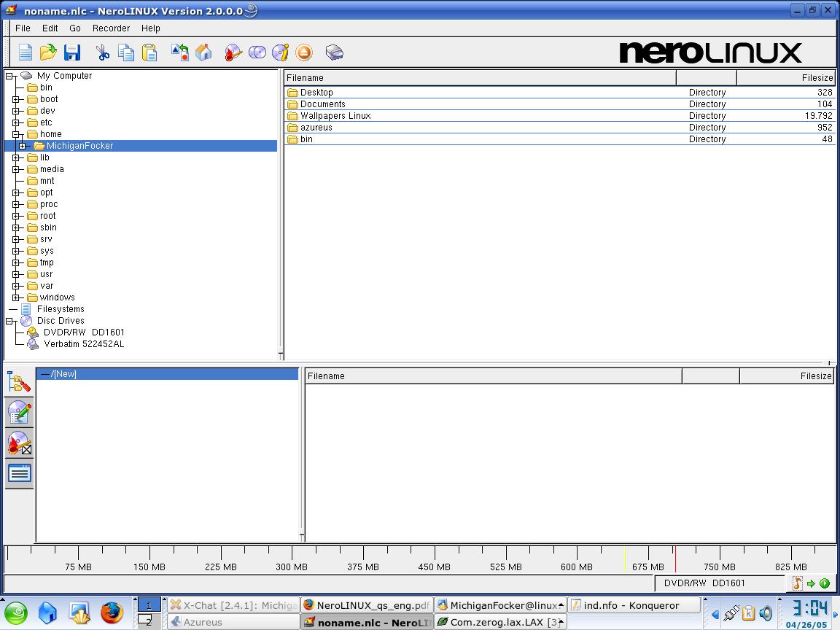This screenshot has height=630, width=840.
Task: Select the file tree compilation icon in the side panel
Action: pos(19,382)
